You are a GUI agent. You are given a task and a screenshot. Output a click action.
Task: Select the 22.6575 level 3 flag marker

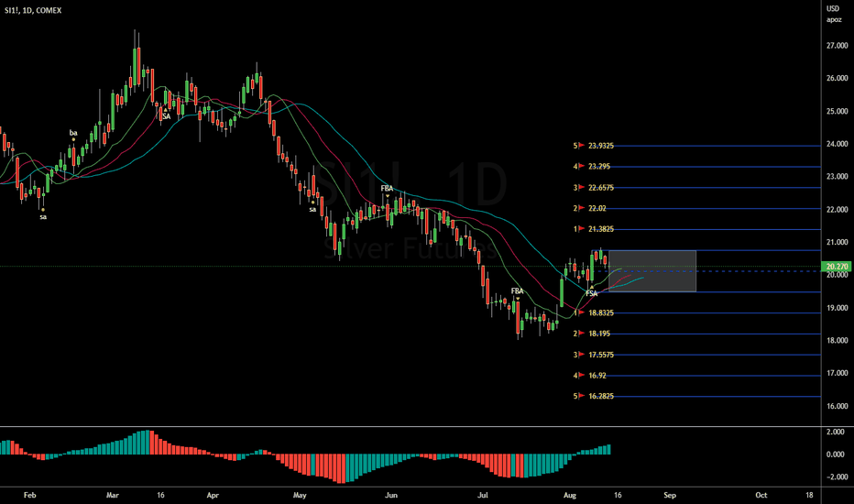[x=581, y=188]
